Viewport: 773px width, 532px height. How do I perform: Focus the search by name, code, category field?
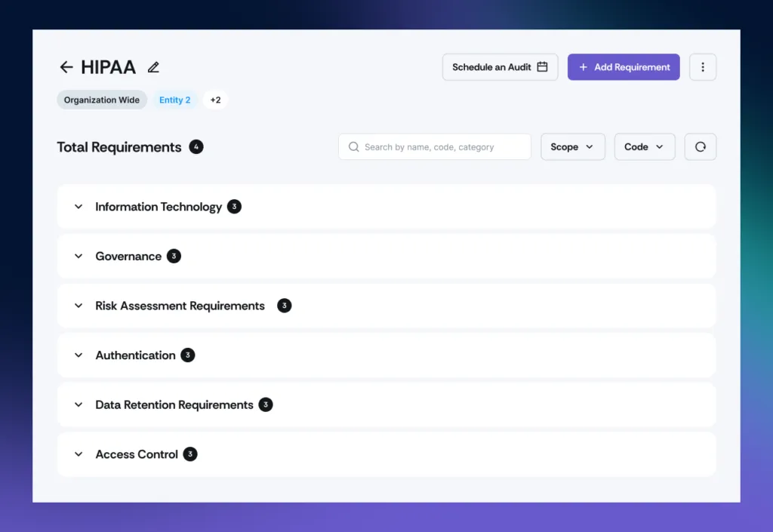[434, 147]
